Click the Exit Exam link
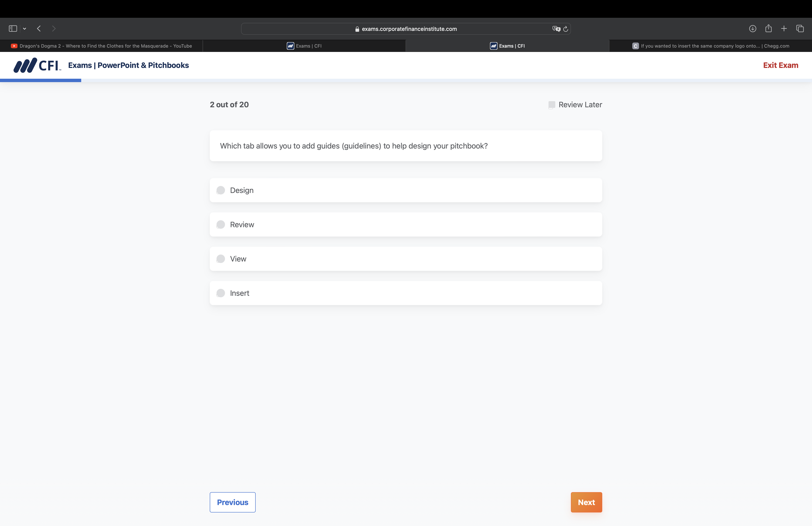 pos(780,65)
